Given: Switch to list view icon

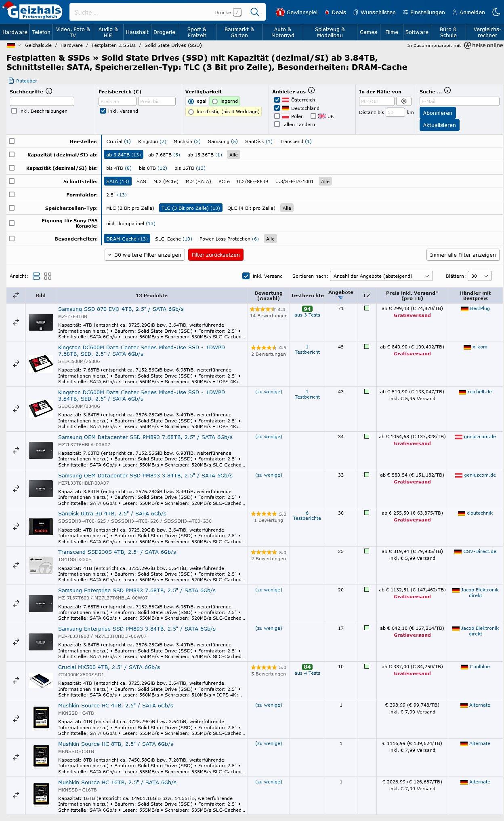Looking at the screenshot, I should coord(36,276).
